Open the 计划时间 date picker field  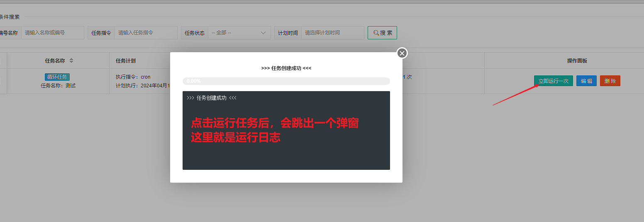(332, 33)
